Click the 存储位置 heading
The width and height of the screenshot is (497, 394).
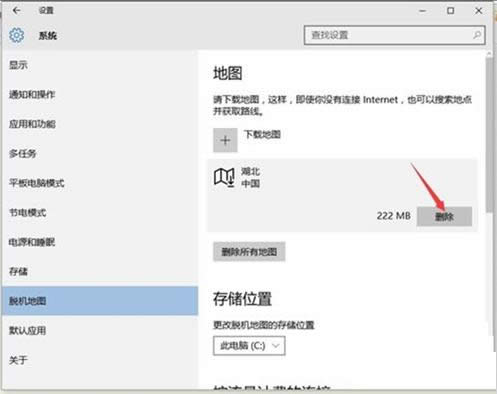coord(242,299)
